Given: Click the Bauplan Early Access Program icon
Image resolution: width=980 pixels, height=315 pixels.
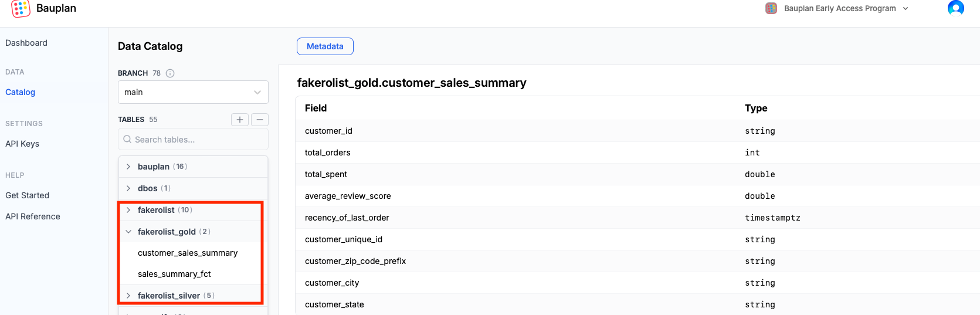Looking at the screenshot, I should point(771,8).
